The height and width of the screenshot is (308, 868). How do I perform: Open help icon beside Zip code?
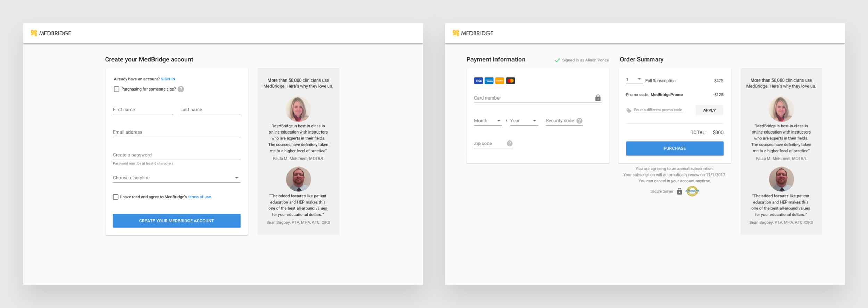[510, 144]
